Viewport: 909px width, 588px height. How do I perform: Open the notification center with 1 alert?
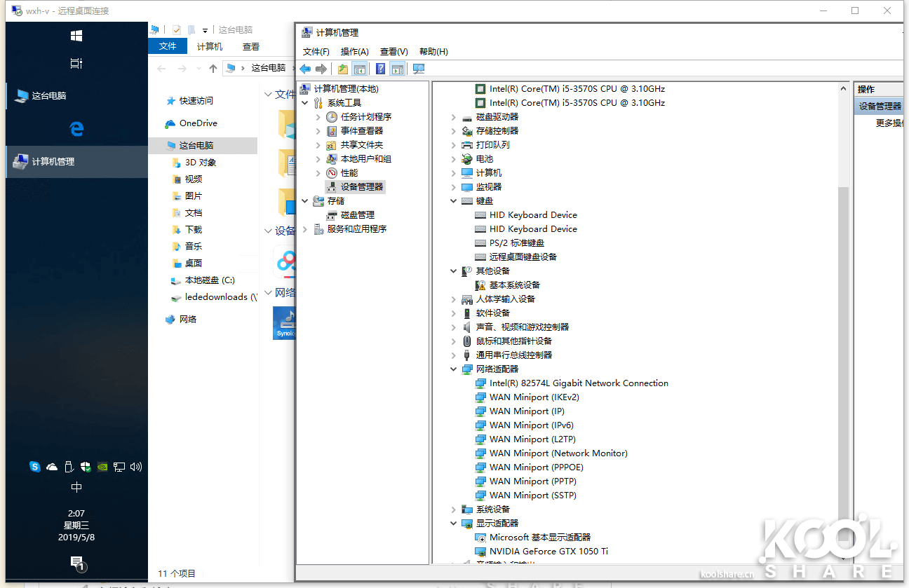click(x=76, y=563)
